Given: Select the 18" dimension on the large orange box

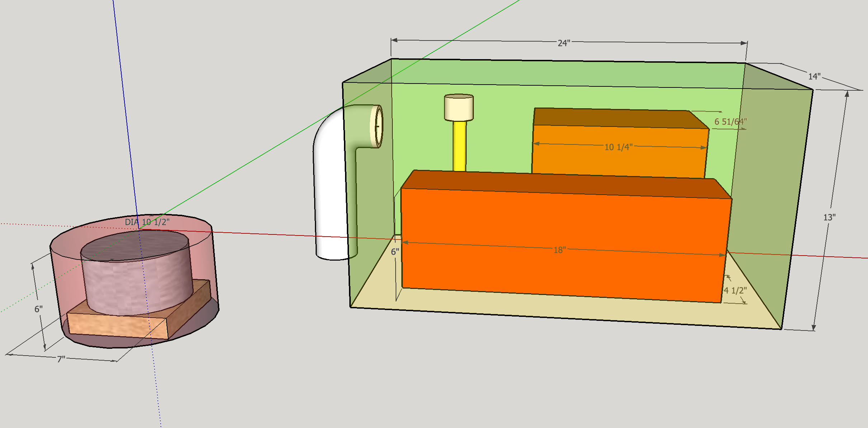Looking at the screenshot, I should [560, 250].
